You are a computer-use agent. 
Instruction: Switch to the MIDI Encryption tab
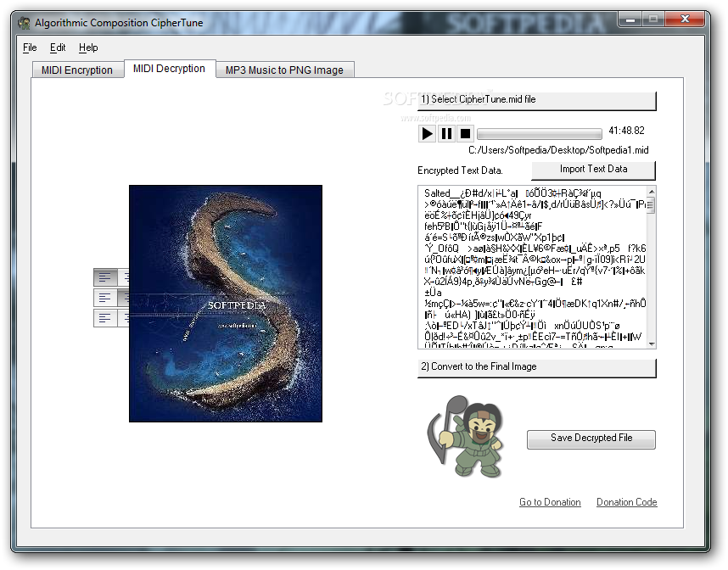(77, 70)
